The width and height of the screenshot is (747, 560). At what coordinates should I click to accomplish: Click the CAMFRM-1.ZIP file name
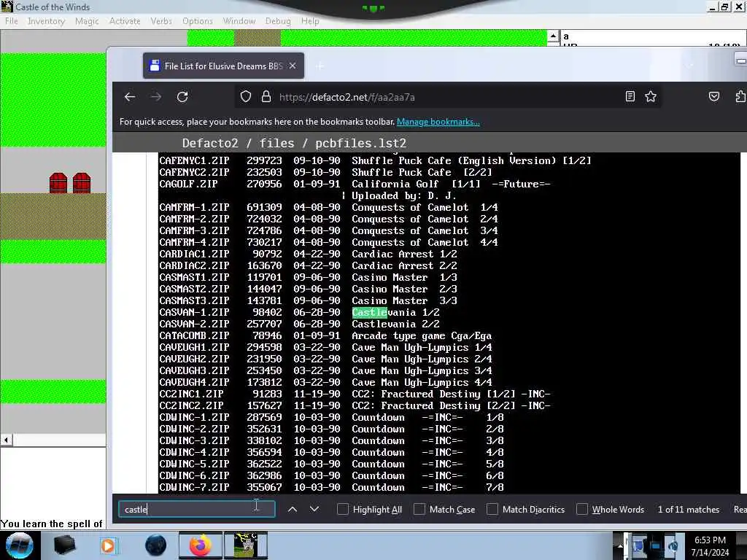point(194,207)
